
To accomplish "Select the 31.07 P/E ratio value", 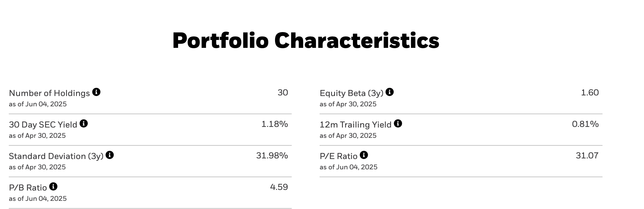I will coord(587,155).
